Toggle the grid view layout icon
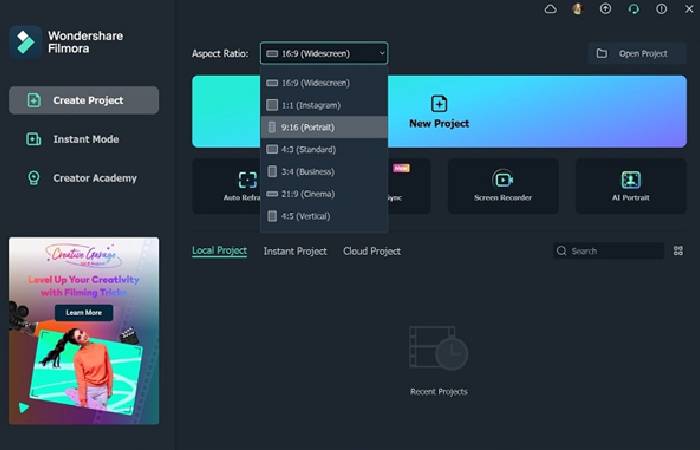Screen dimensions: 700x450 pyautogui.click(x=678, y=251)
